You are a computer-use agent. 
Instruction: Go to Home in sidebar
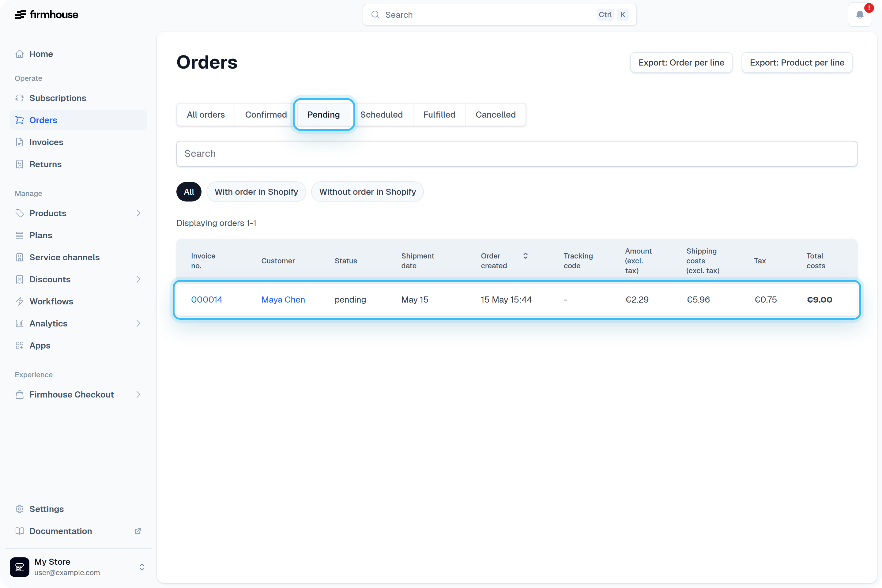[78, 54]
